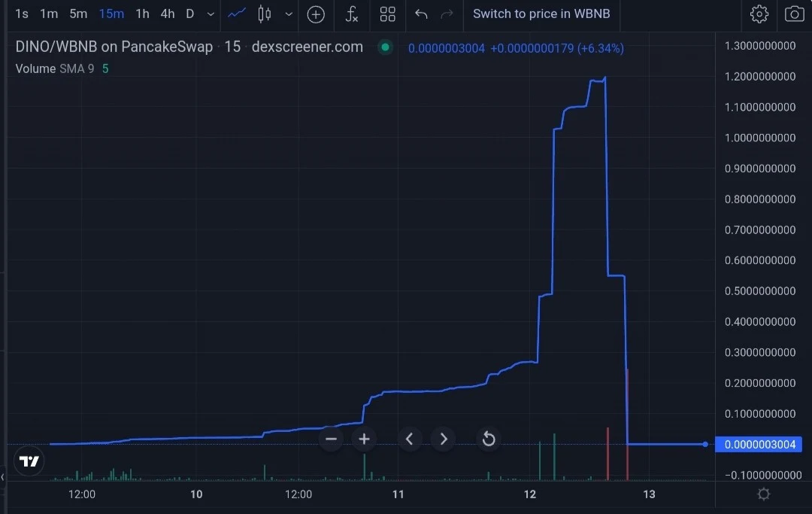This screenshot has width=812, height=514.
Task: Click the redo arrow icon
Action: click(447, 14)
